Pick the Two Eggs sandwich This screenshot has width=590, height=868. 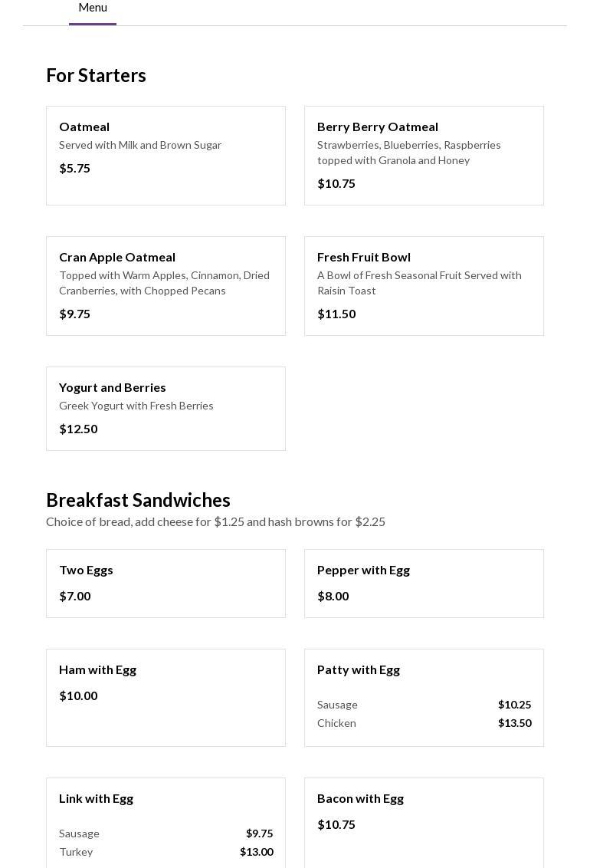[x=166, y=583]
